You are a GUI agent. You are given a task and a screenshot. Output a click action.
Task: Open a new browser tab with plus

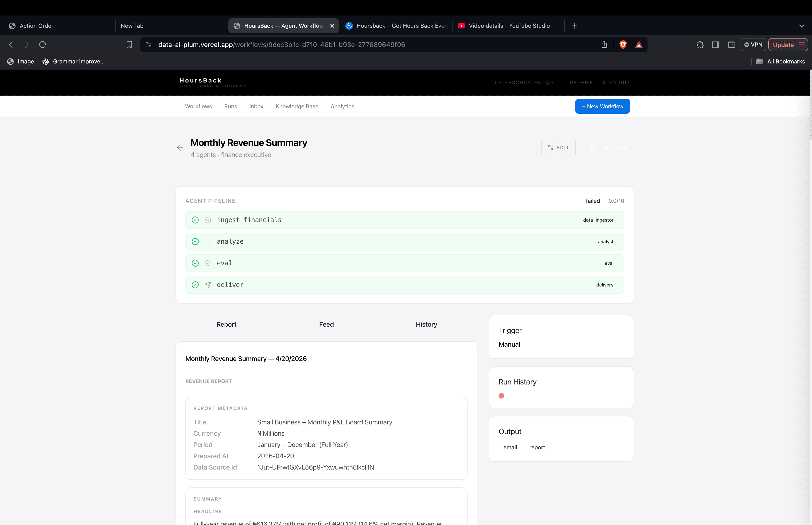pos(574,26)
